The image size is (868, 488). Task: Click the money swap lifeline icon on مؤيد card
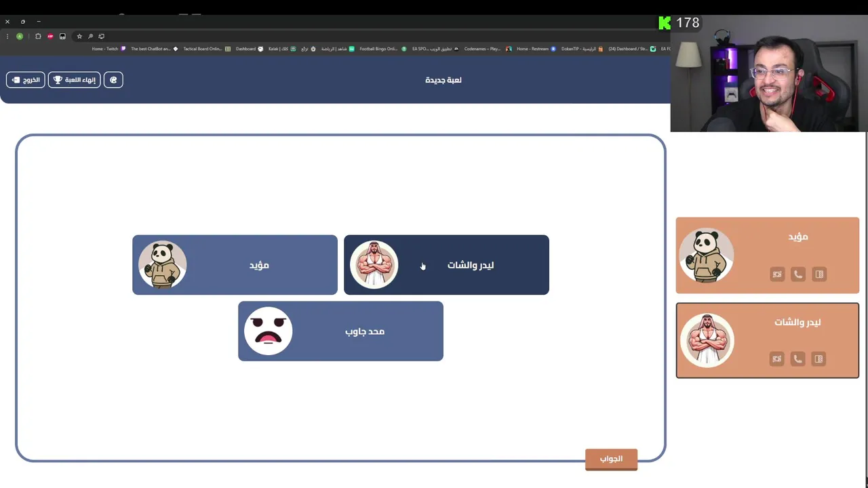point(777,274)
